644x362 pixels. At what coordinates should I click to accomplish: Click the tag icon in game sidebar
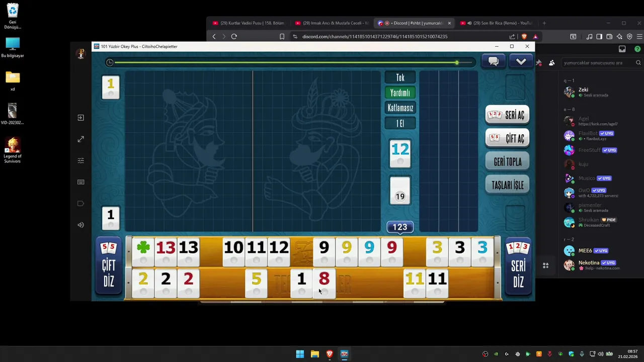point(80,204)
